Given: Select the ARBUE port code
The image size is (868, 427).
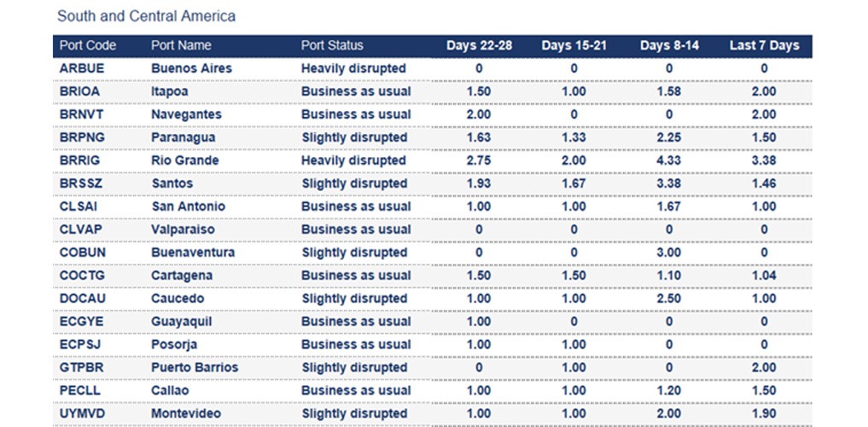Looking at the screenshot, I should pos(80,68).
